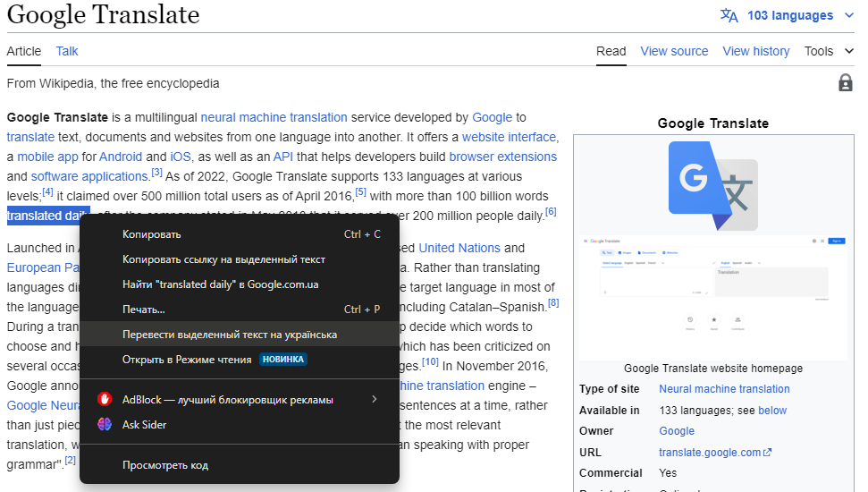Switch to the Talk tab
The height and width of the screenshot is (492, 868).
click(67, 51)
